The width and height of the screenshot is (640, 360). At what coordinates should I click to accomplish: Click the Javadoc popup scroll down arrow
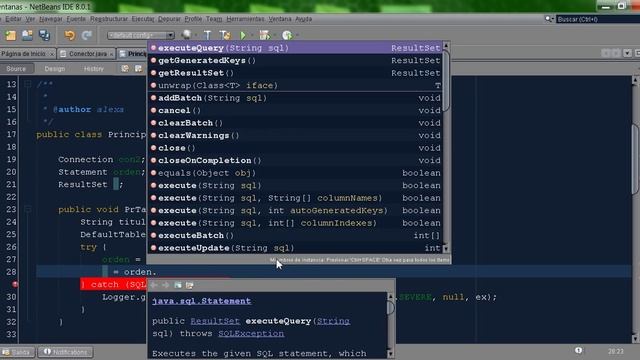[391, 354]
